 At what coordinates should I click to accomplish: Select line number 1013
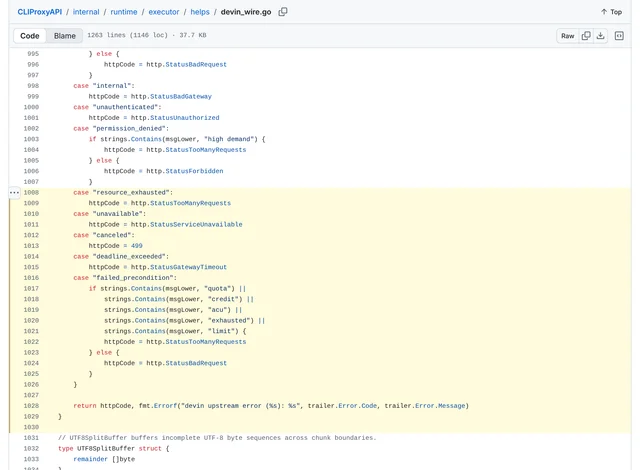click(x=31, y=246)
